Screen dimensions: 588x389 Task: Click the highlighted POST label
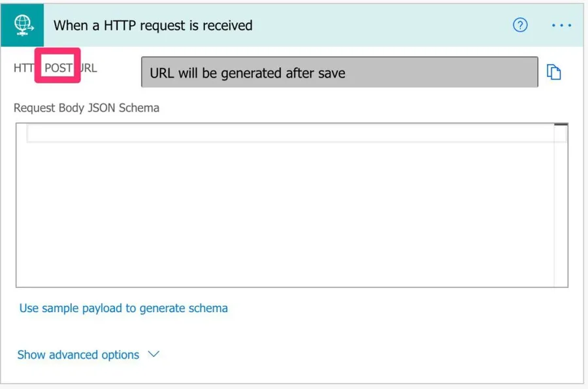[x=58, y=68]
